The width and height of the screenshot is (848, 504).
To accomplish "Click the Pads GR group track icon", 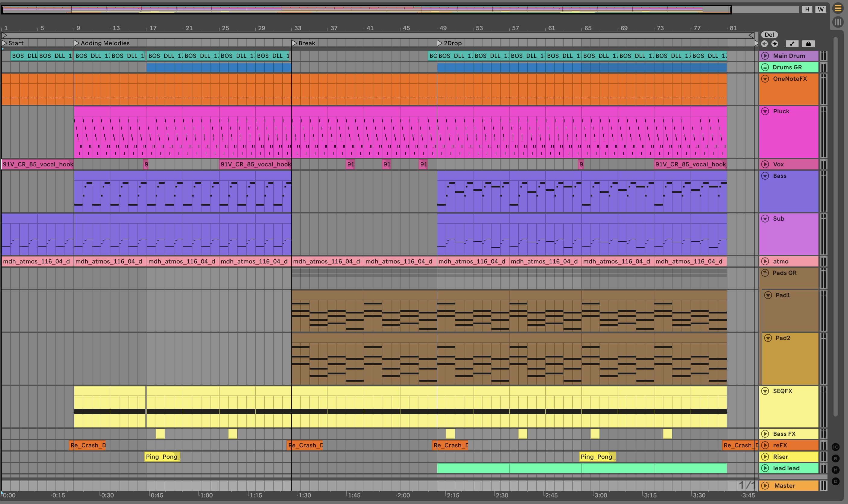I will tap(765, 273).
